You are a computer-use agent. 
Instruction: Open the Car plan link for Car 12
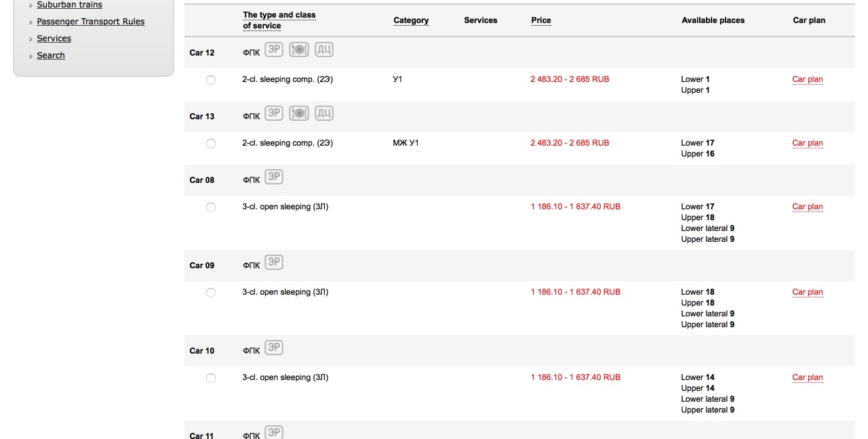coord(807,79)
